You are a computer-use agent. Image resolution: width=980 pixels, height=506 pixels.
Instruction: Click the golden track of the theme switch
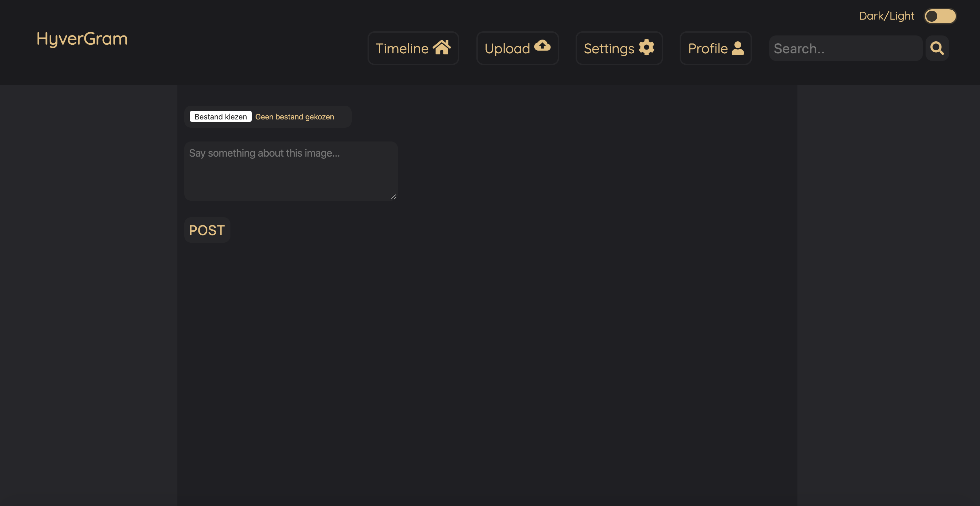948,16
